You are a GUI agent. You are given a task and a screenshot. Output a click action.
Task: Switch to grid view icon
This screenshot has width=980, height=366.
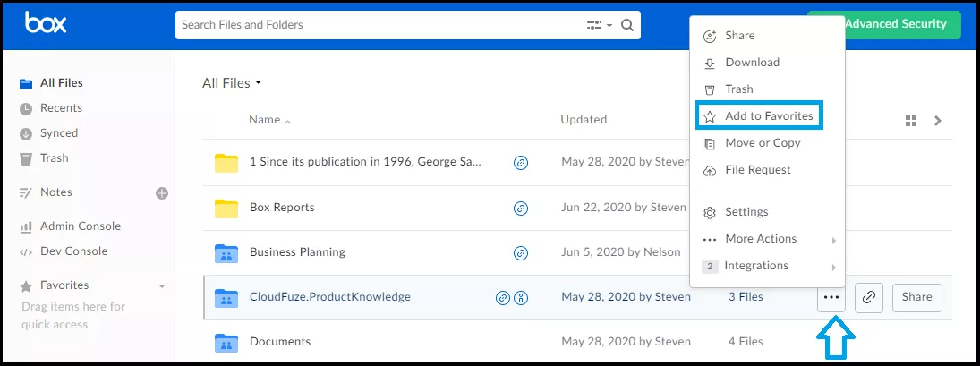(910, 121)
